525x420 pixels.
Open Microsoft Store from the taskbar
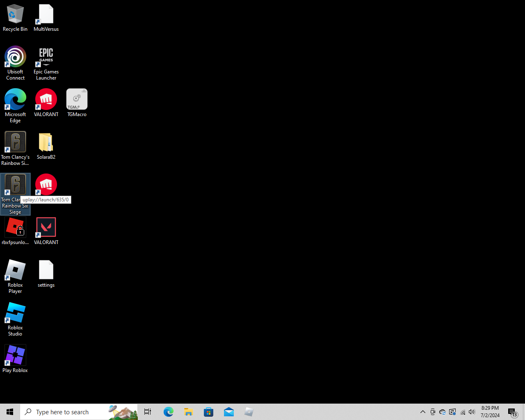pyautogui.click(x=208, y=412)
